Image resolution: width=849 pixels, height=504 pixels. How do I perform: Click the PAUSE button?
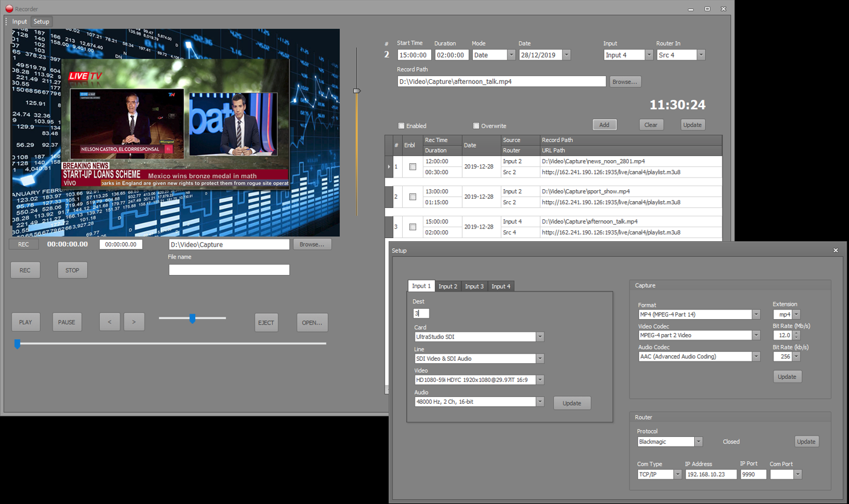[x=67, y=322]
